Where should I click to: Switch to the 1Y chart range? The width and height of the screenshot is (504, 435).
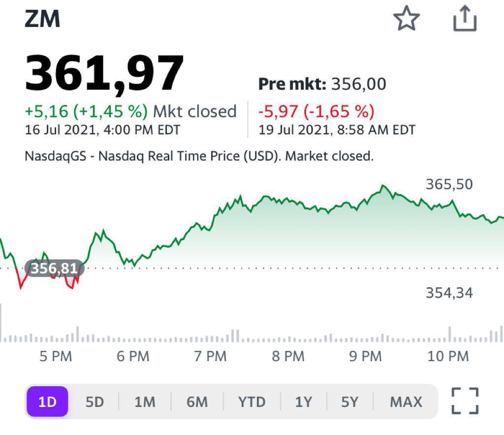[x=304, y=402]
